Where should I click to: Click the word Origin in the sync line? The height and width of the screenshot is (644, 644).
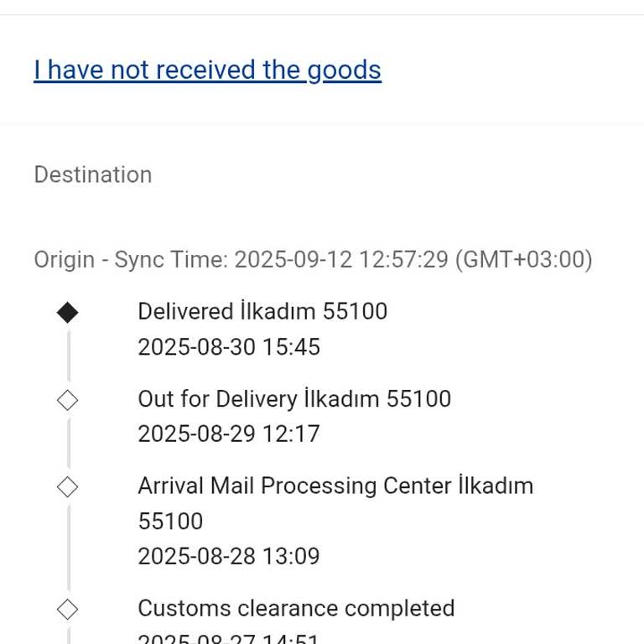pos(64,260)
